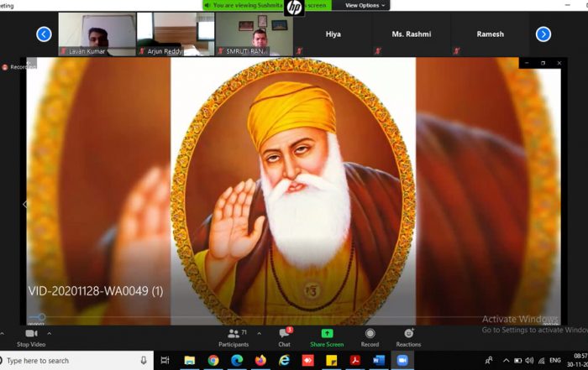Click the previous arrow on shared video
Viewport: 588px width, 370px height.
tap(24, 205)
